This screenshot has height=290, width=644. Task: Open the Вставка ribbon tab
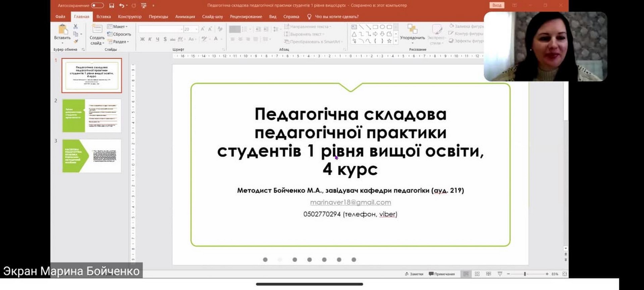coord(103,16)
